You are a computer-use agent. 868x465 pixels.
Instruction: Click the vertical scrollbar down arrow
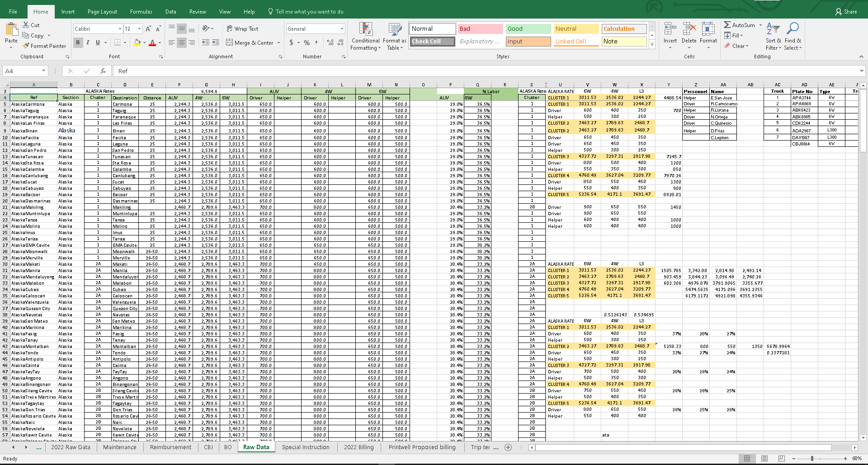pyautogui.click(x=863, y=437)
